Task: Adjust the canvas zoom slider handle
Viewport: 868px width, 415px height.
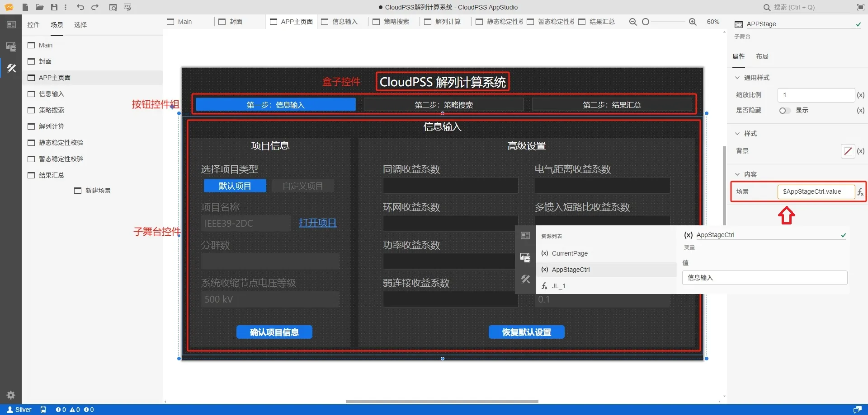Action: pos(646,22)
